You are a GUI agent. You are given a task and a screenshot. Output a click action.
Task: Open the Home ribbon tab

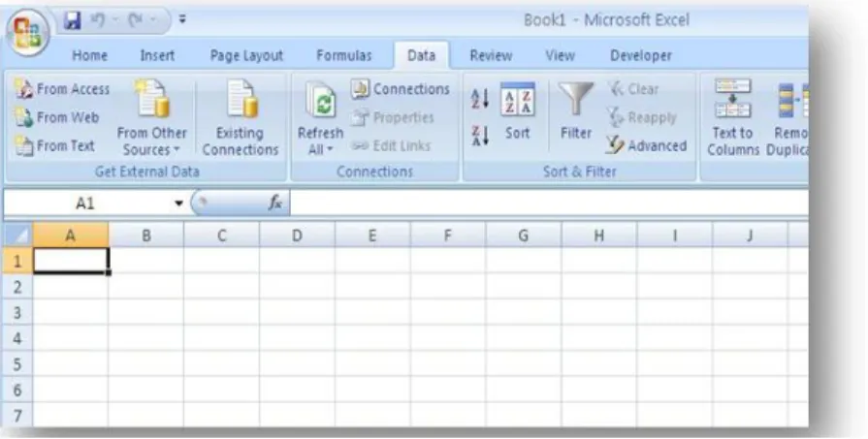point(89,55)
